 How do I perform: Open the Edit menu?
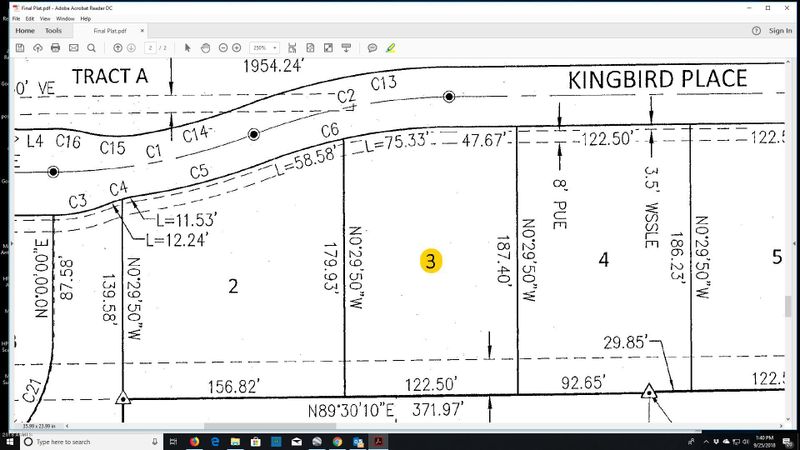point(30,18)
